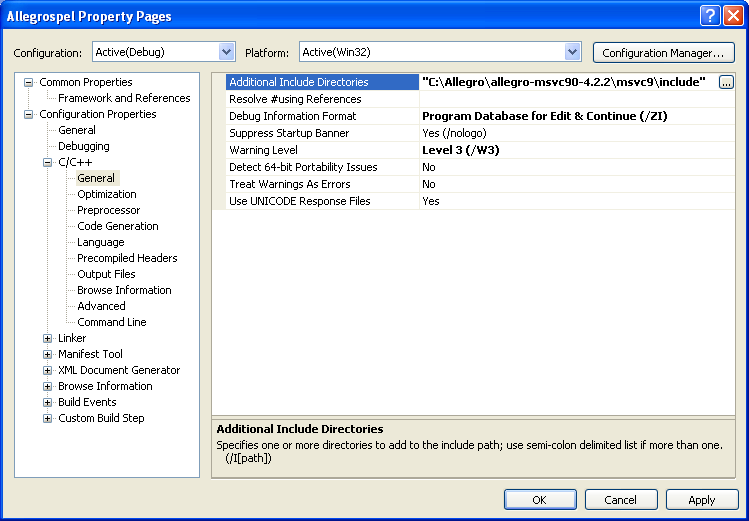This screenshot has width=749, height=521.
Task: Collapse the C/C++ tree node
Action: pos(47,162)
